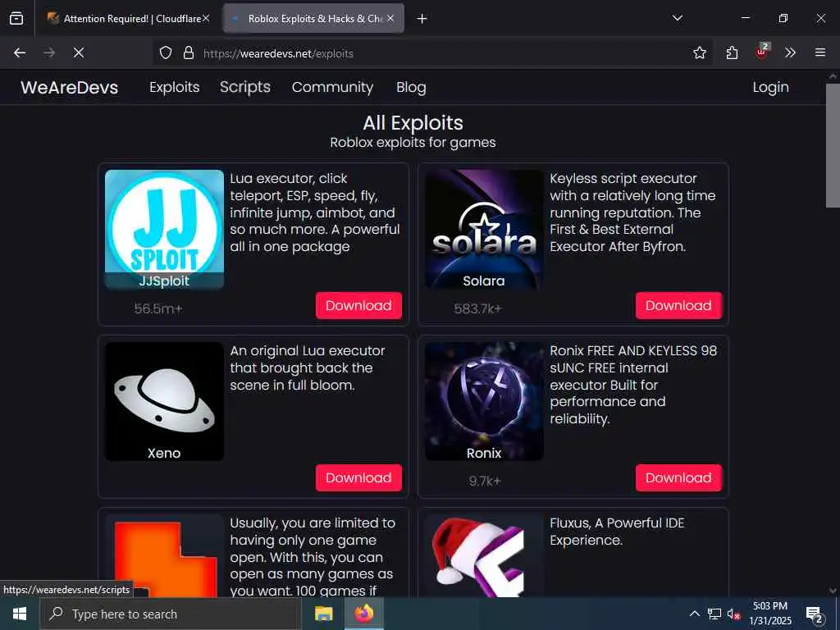Image resolution: width=840 pixels, height=630 pixels.
Task: Open the Ronix logo thumbnail
Action: tap(484, 402)
